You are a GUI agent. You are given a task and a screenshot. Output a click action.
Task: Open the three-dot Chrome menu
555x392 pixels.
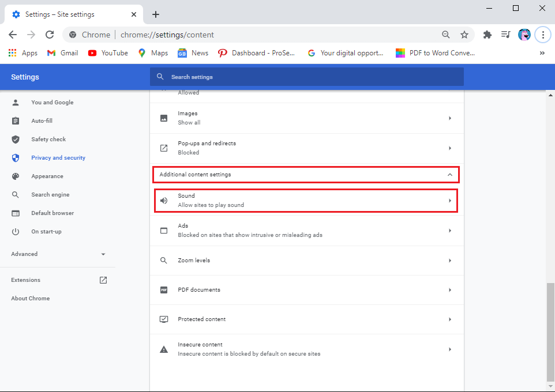pyautogui.click(x=543, y=35)
